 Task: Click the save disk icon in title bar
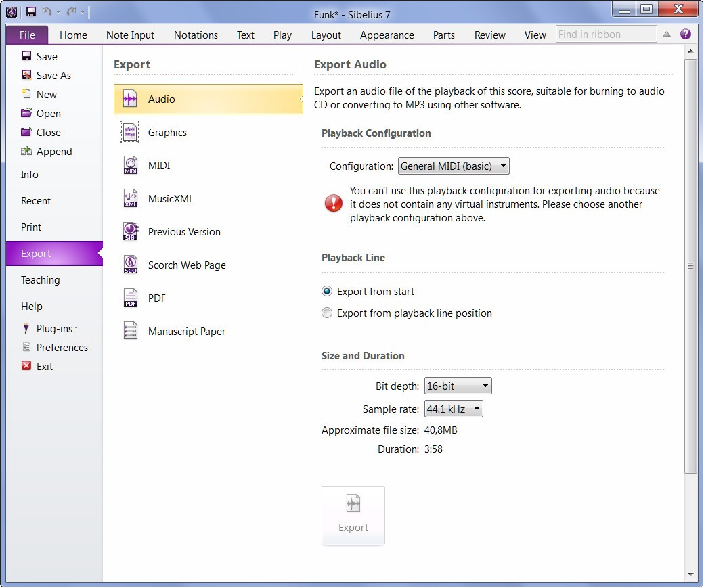30,12
